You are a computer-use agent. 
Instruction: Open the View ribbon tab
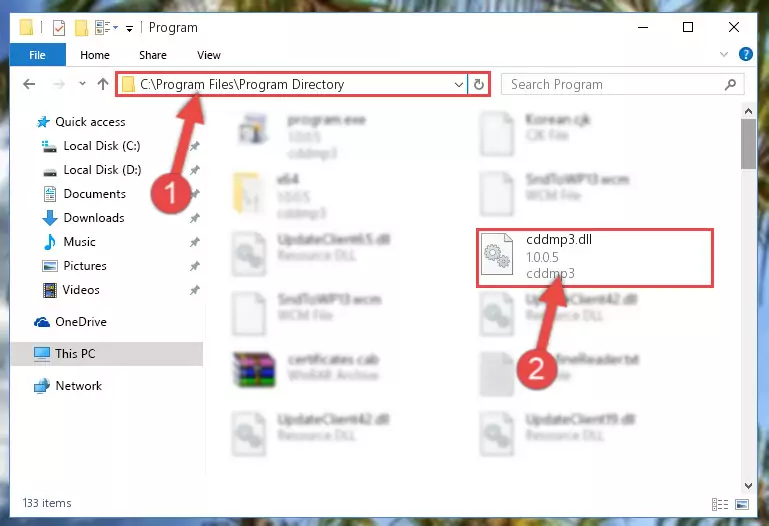tap(209, 55)
